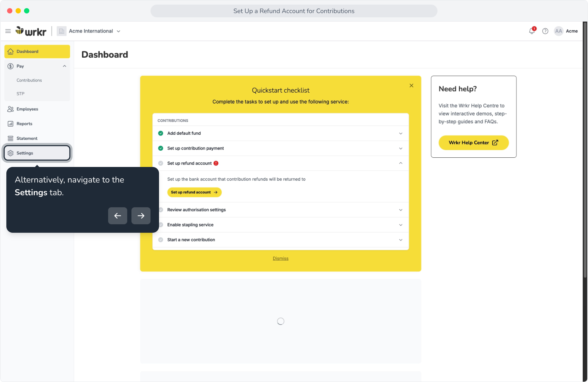Go to previous tutorial step arrow
The width and height of the screenshot is (588, 382).
pos(118,216)
